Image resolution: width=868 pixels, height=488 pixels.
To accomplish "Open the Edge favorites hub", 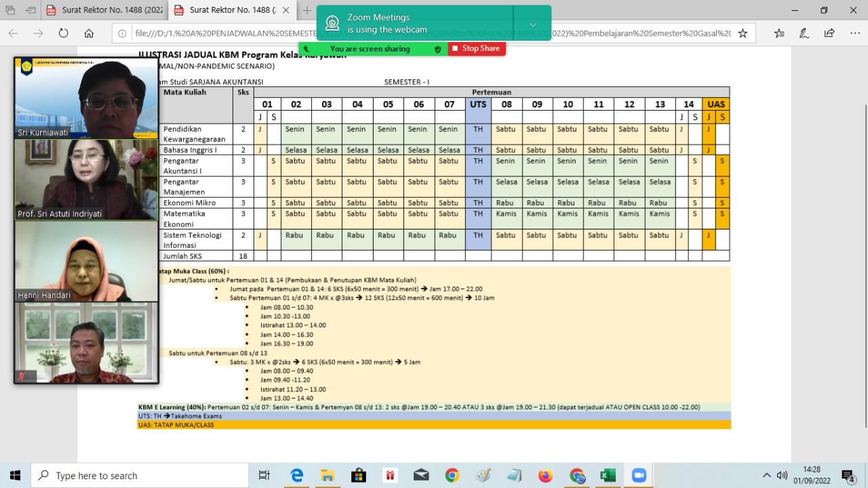I will [779, 33].
